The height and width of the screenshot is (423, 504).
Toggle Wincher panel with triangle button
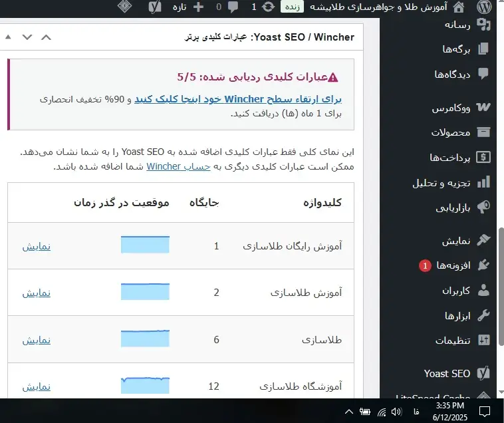pyautogui.click(x=8, y=37)
